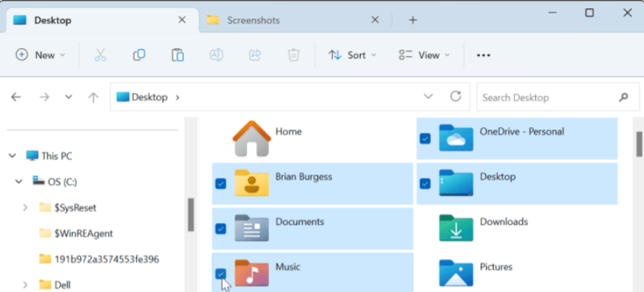The height and width of the screenshot is (292, 644).
Task: Uncheck the Desktop folder checkbox
Action: tap(425, 183)
